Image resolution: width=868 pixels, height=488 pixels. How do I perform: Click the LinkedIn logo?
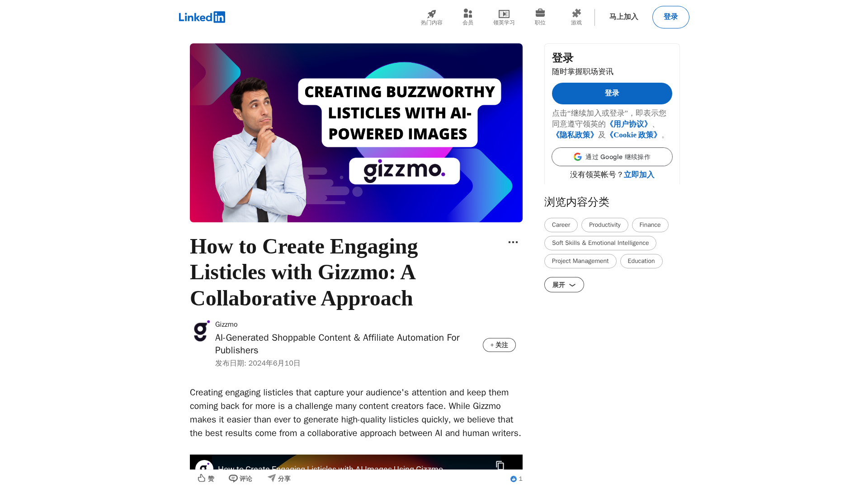coord(202,17)
